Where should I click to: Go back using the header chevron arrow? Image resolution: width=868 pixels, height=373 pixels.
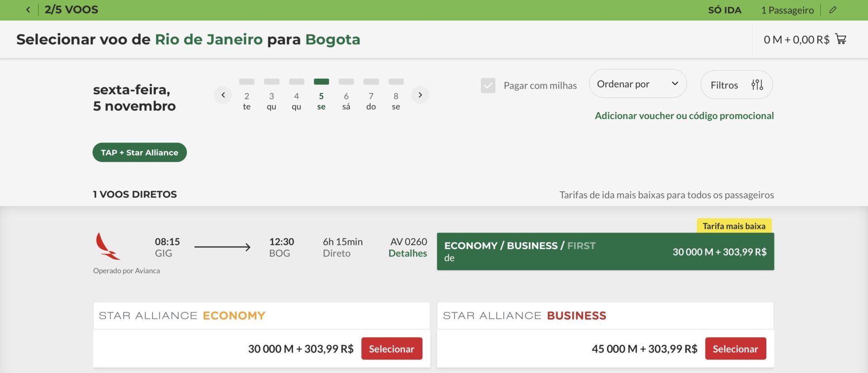[x=28, y=9]
